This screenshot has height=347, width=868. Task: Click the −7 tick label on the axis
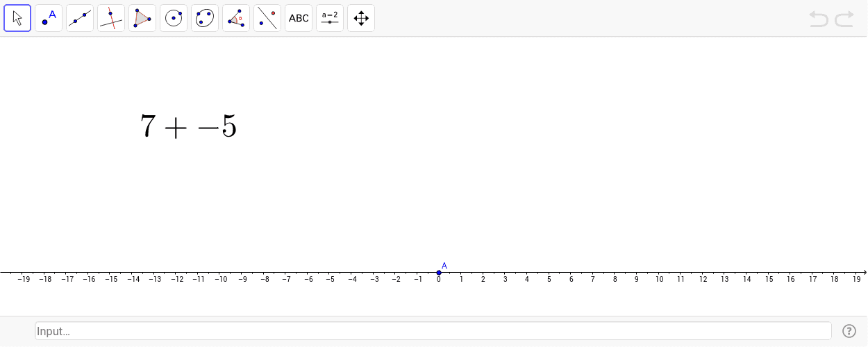click(286, 280)
